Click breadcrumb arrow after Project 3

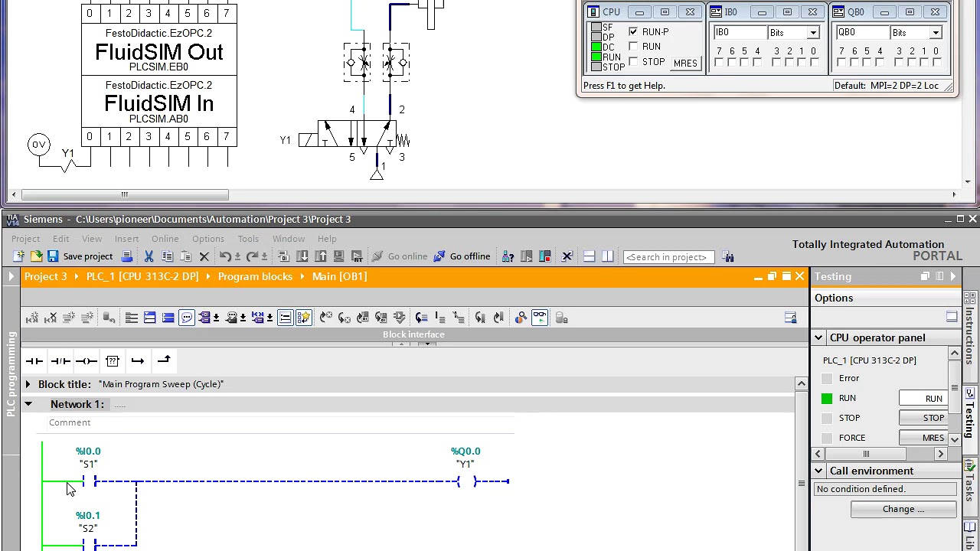click(x=77, y=276)
